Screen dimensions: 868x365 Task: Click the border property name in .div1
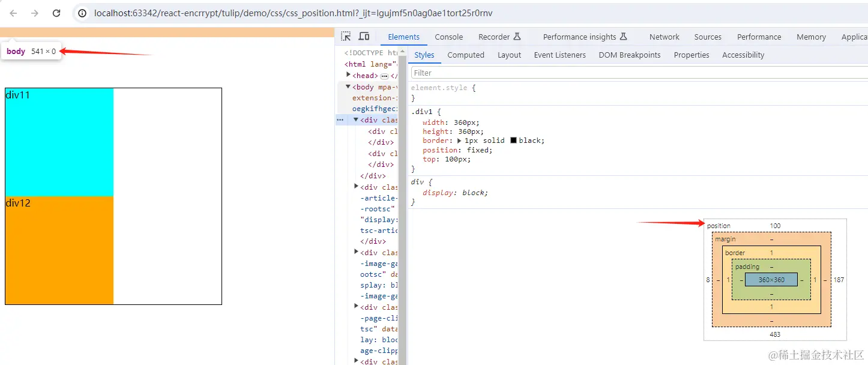click(435, 140)
